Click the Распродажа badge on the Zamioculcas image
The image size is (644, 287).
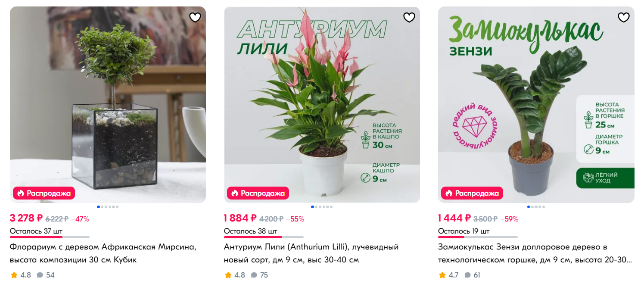472,193
